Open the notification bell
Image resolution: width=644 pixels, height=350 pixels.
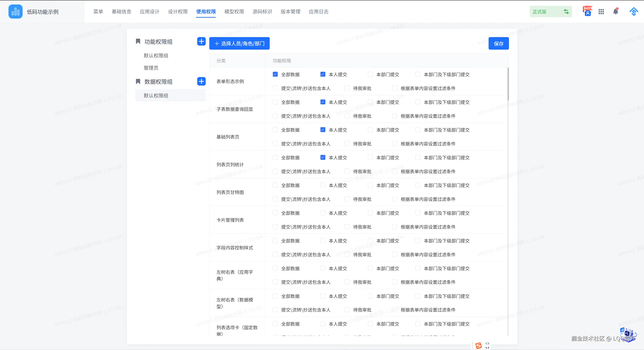(x=616, y=11)
